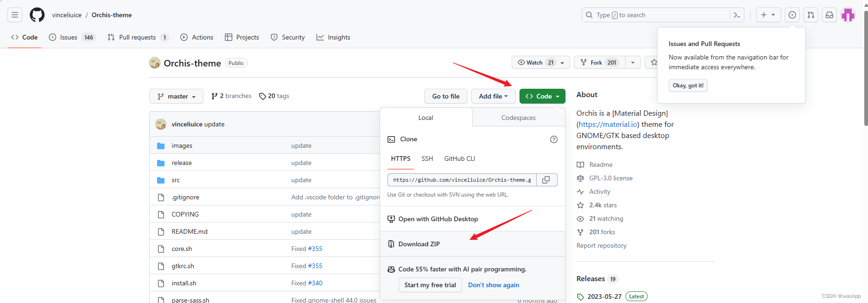Open the src folder

(x=176, y=180)
